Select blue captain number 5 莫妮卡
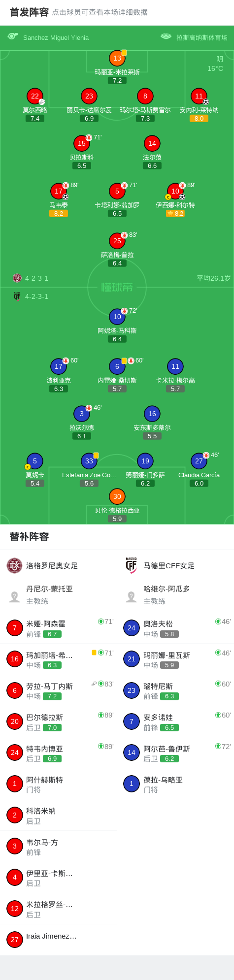 pos(35,461)
